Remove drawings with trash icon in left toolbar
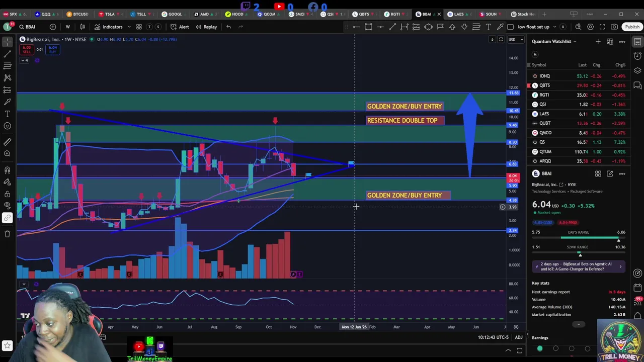The height and width of the screenshot is (362, 644). pyautogui.click(x=7, y=234)
